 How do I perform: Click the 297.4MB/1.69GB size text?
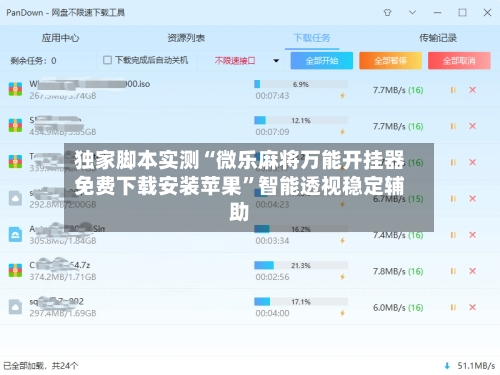coord(63,313)
